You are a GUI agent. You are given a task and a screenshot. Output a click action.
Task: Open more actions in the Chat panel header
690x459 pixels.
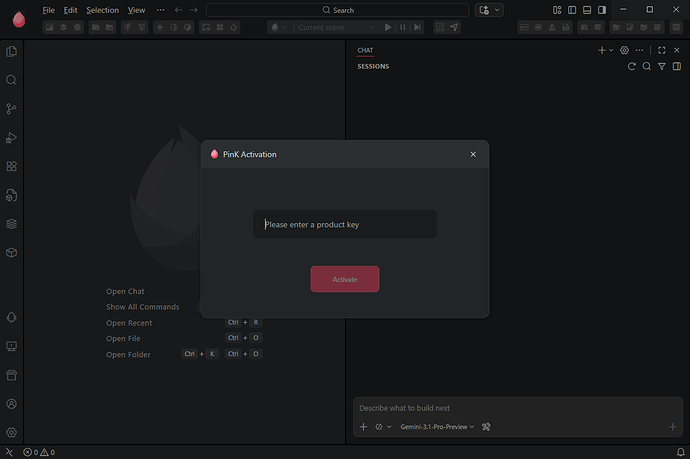point(639,50)
